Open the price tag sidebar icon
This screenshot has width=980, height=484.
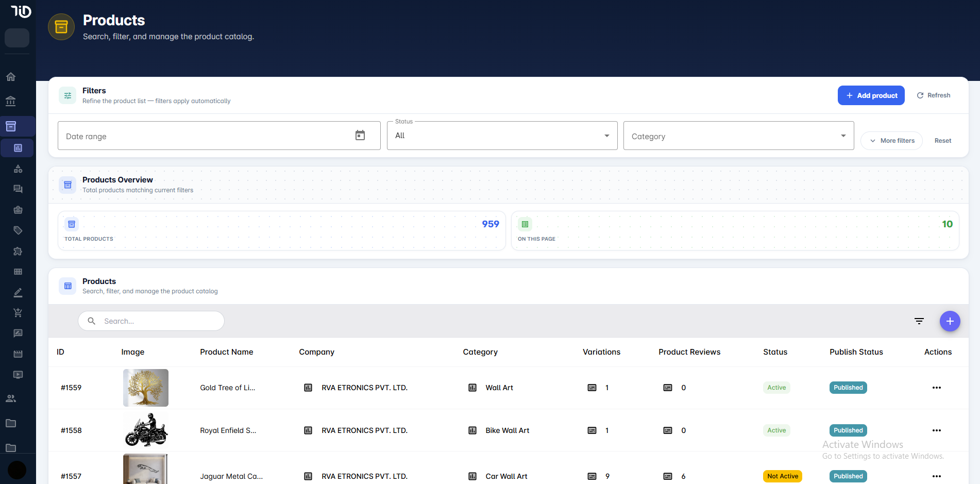click(18, 230)
